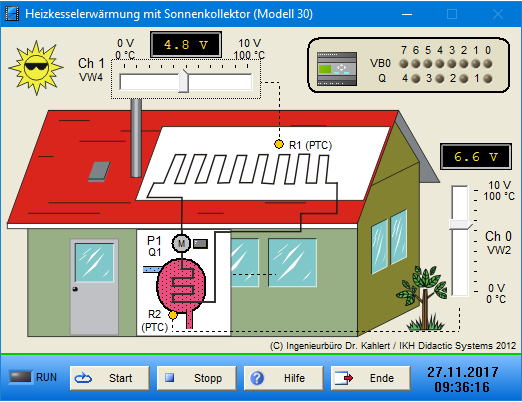Click the sun with sunglasses icon
This screenshot has width=522, height=402.
pyautogui.click(x=36, y=68)
